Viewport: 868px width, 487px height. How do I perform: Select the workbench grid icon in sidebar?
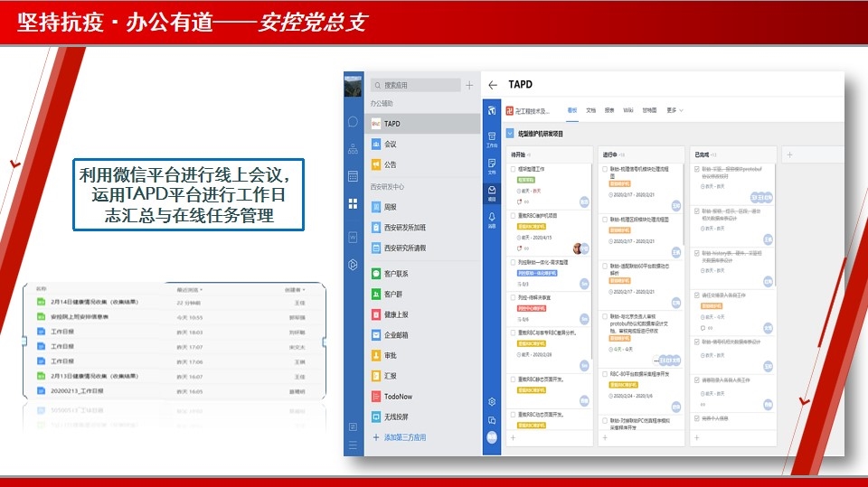coord(353,203)
